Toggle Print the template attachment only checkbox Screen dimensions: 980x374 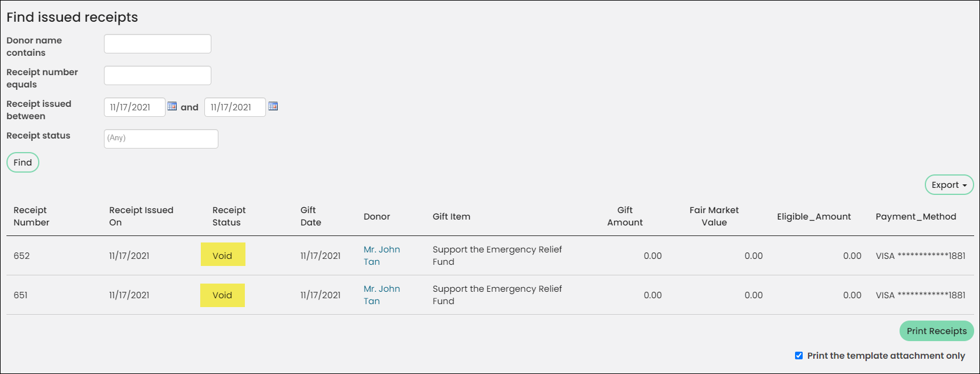[799, 355]
